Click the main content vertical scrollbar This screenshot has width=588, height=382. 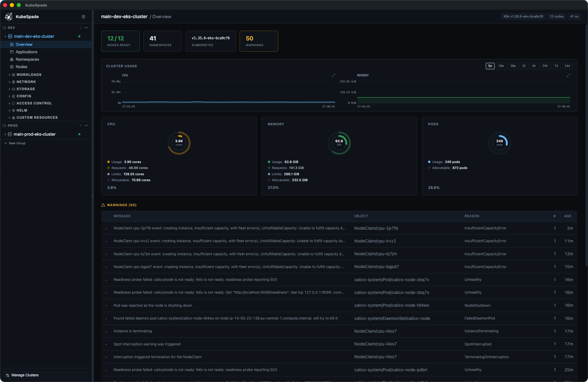click(586, 146)
